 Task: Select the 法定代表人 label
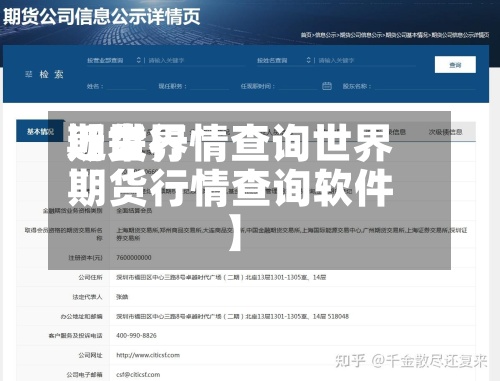[87, 297]
